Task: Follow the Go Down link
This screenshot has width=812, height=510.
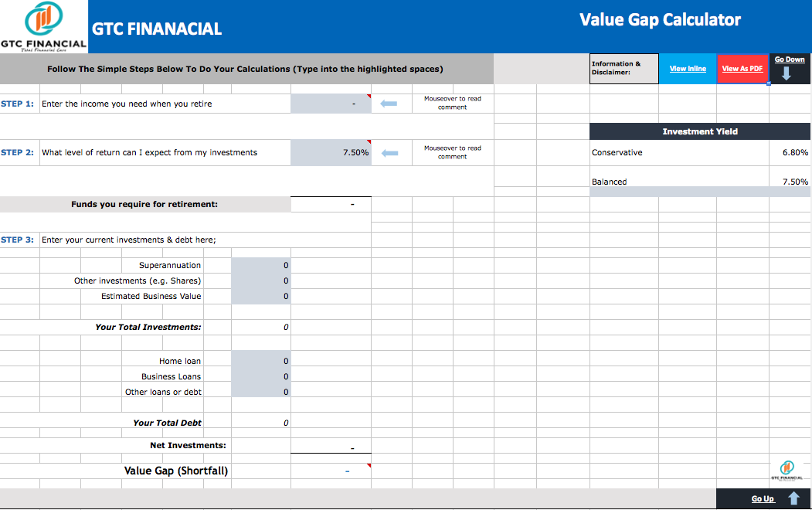Action: tap(790, 59)
